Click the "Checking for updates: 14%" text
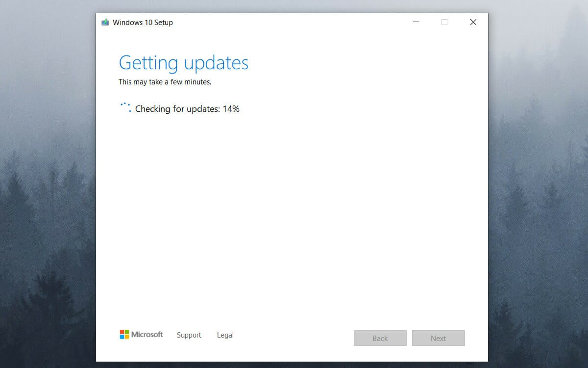The height and width of the screenshot is (368, 588). 187,109
